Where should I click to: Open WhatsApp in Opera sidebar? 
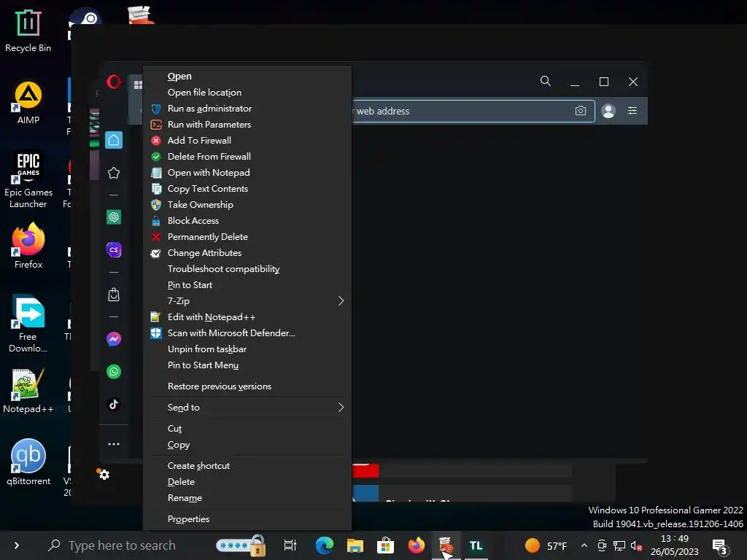113,371
